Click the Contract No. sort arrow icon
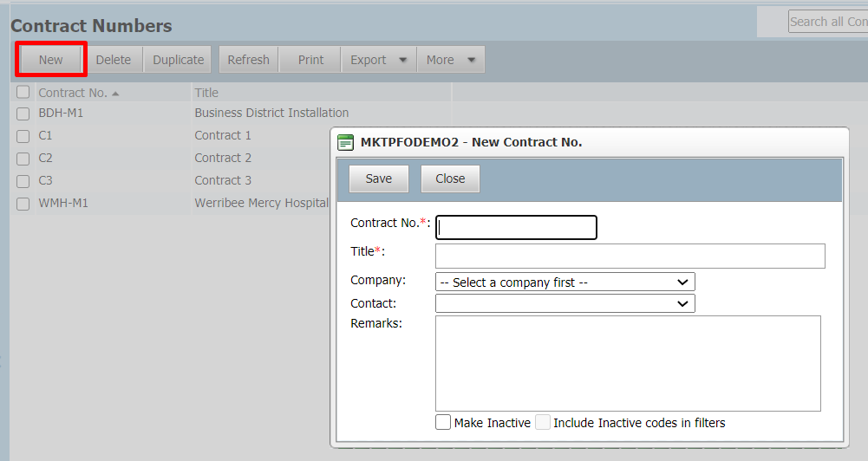868x461 pixels. point(115,94)
